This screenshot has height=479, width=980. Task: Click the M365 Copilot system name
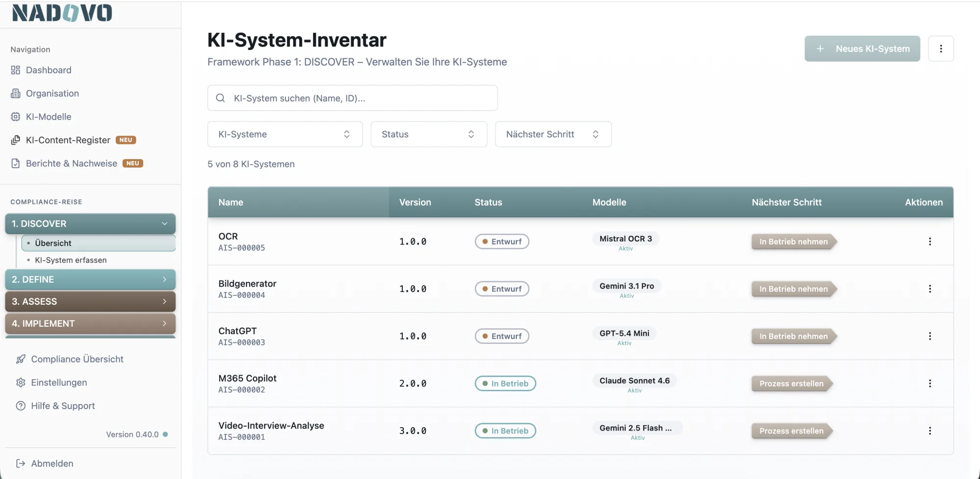pyautogui.click(x=247, y=378)
